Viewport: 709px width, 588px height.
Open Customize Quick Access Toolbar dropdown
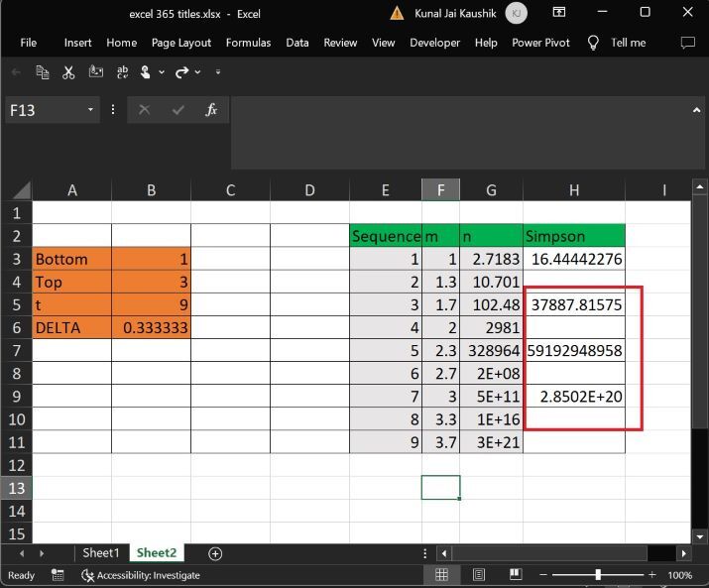click(x=218, y=72)
